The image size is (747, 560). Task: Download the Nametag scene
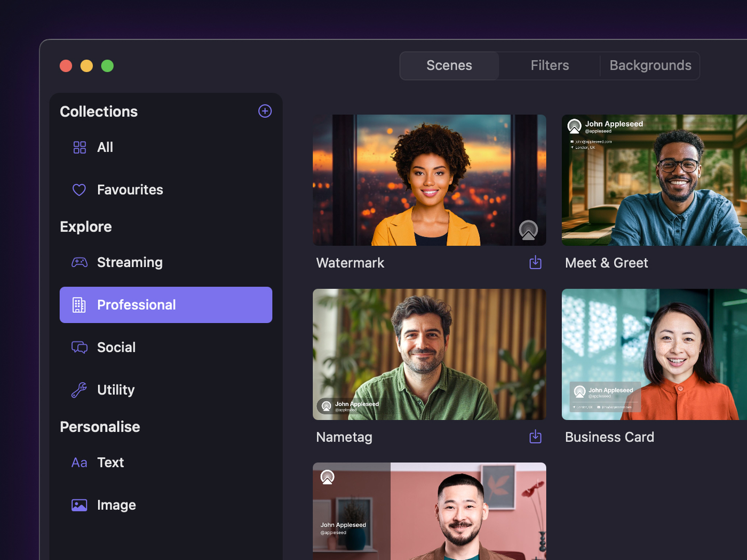coord(535,437)
